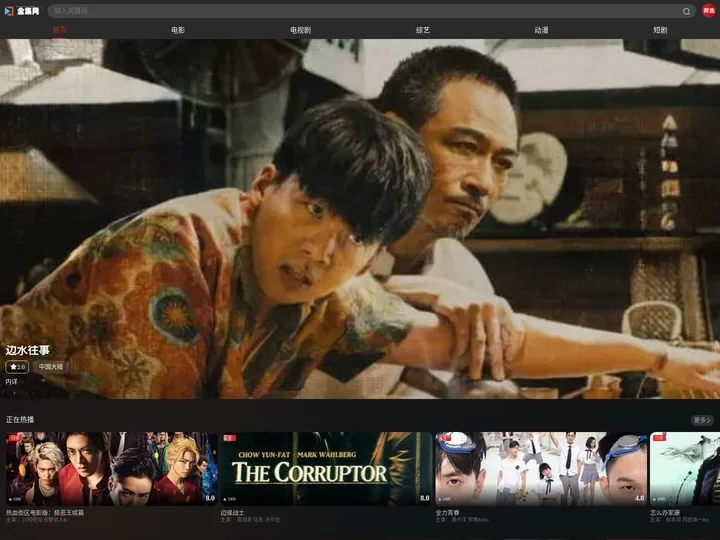Open the 热血街区电影版 poster thumbnail

(112, 468)
